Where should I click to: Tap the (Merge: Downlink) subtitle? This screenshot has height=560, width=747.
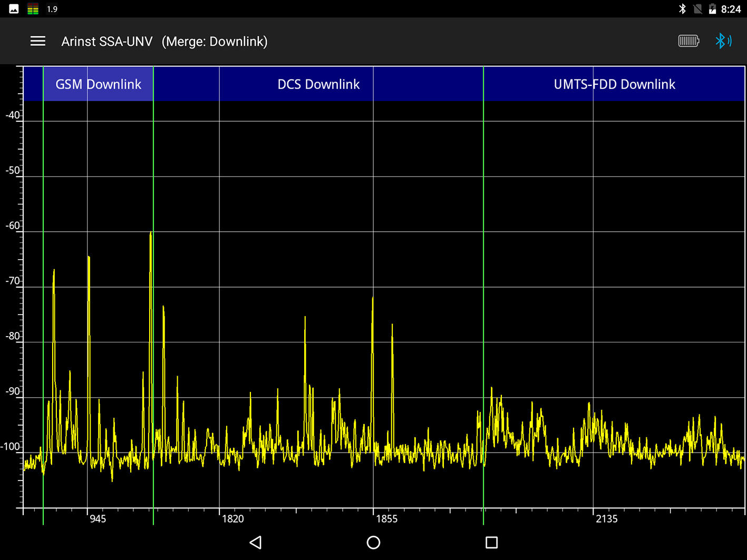(x=215, y=42)
